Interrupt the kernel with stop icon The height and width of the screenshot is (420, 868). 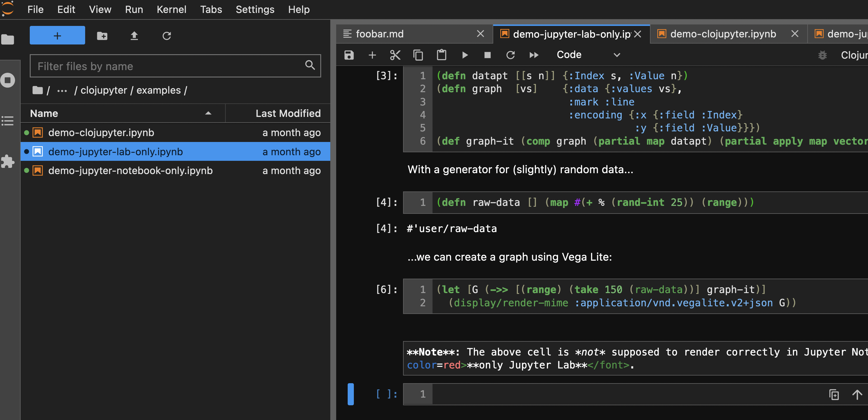tap(488, 55)
